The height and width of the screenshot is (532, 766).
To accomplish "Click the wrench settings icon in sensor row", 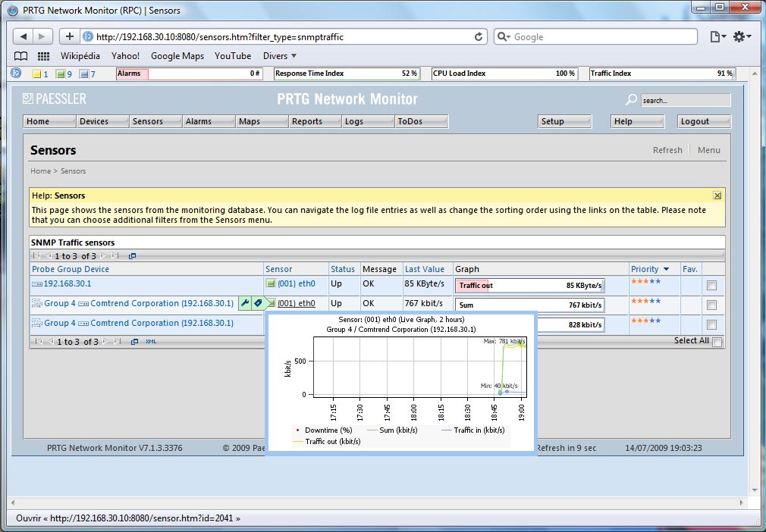I will [245, 303].
